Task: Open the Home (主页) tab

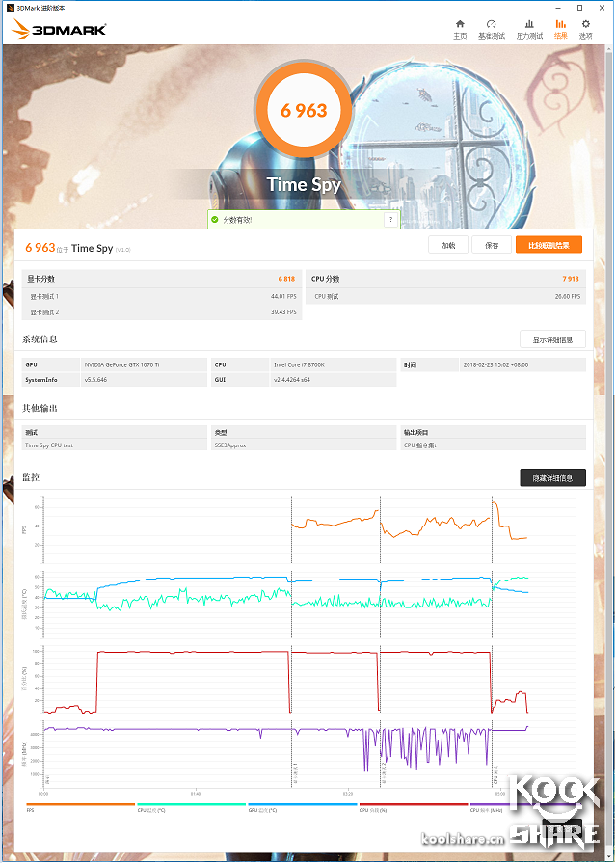Action: 460,29
